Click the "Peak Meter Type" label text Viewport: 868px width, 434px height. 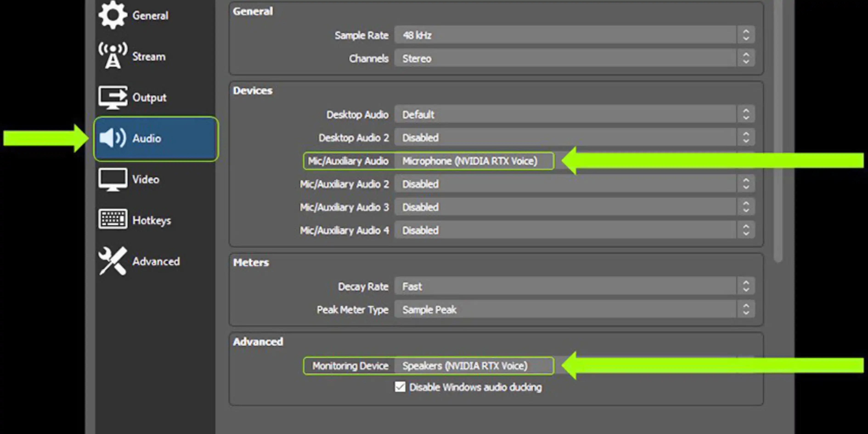[x=352, y=310]
